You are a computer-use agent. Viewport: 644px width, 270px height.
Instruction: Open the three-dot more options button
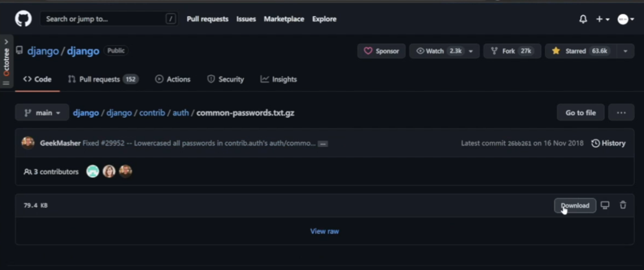(x=621, y=113)
